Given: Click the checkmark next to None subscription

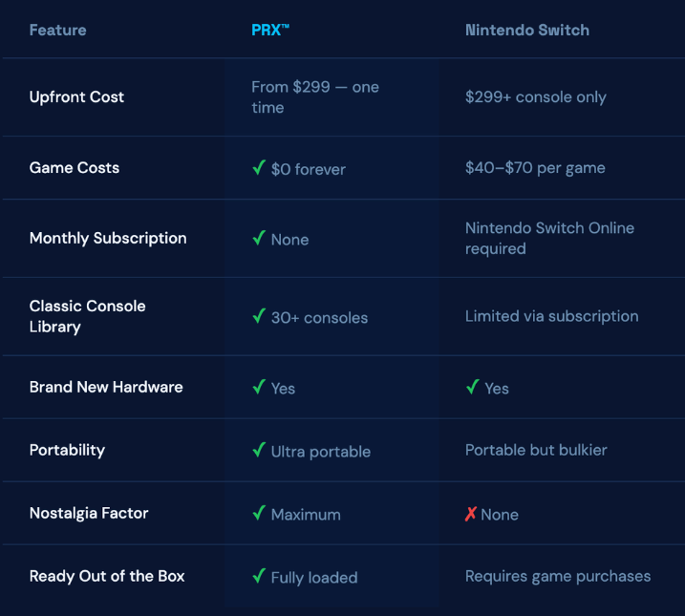Looking at the screenshot, I should pos(258,239).
